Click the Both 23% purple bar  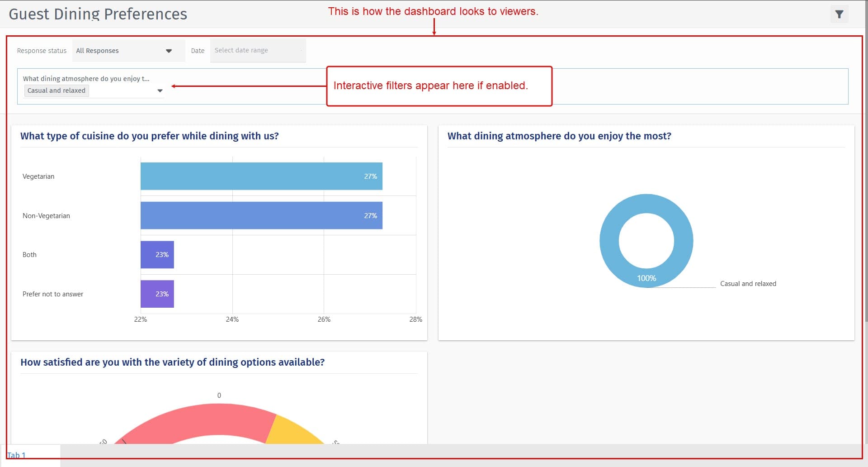tap(157, 254)
